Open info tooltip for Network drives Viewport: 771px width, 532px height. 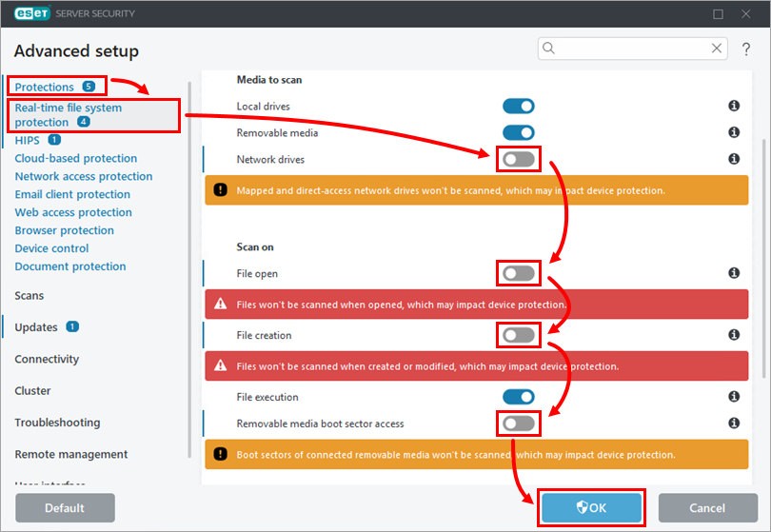point(734,160)
